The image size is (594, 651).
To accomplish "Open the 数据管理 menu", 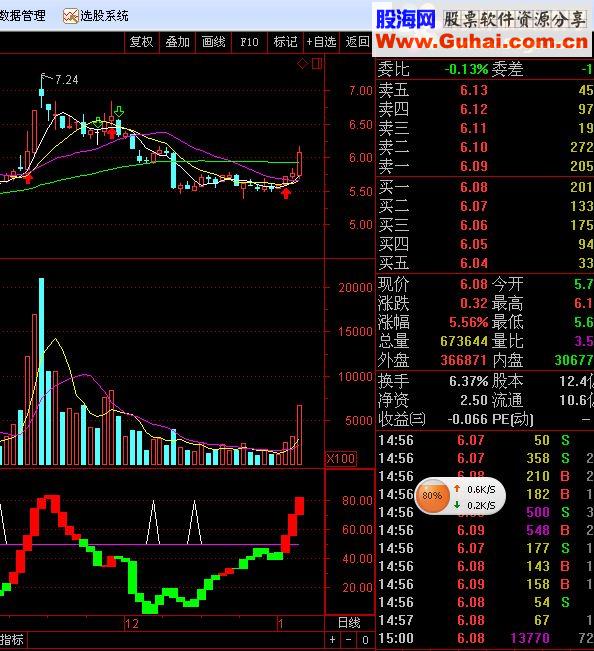I will point(22,16).
